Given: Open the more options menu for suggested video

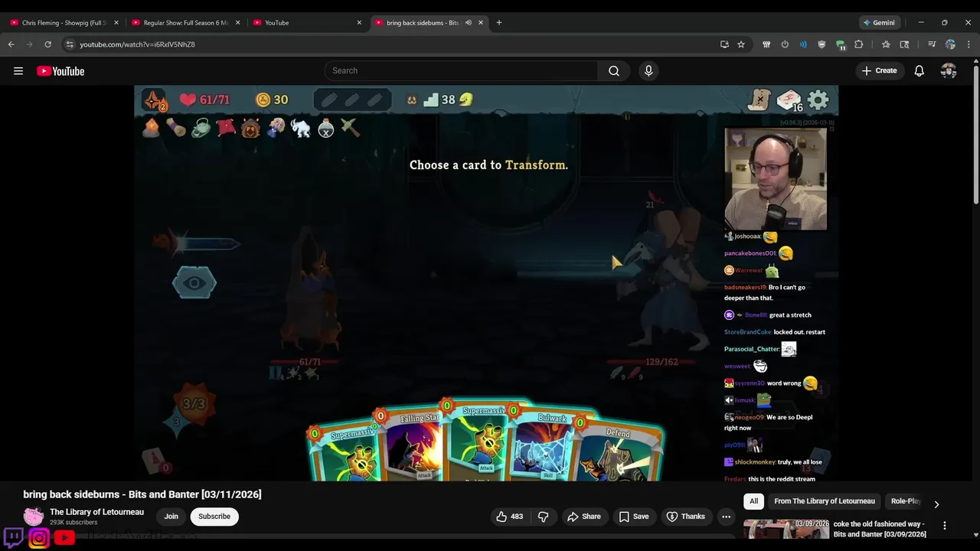Looking at the screenshot, I should pyautogui.click(x=945, y=526).
